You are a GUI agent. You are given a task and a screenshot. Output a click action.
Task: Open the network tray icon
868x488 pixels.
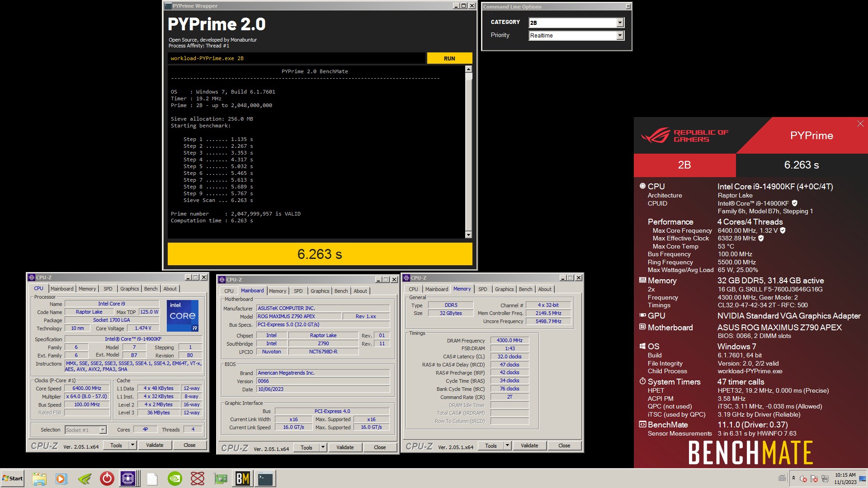(825, 479)
